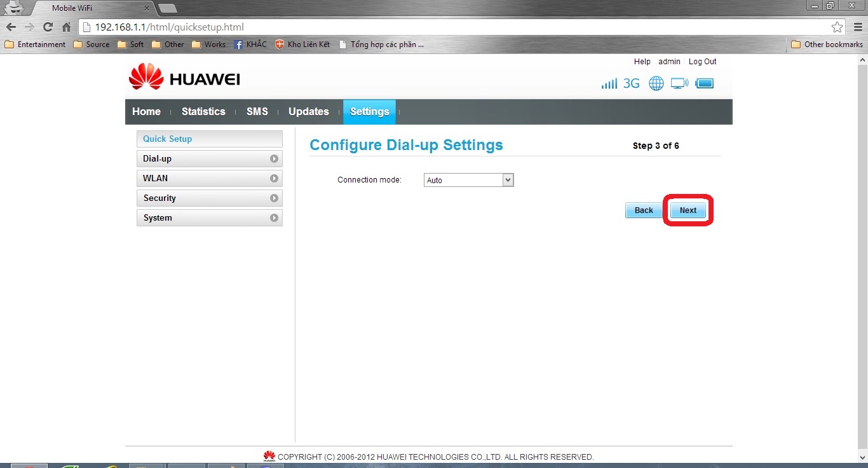Click the 'Connection mode:' label
This screenshot has height=468, width=868.
coord(369,180)
